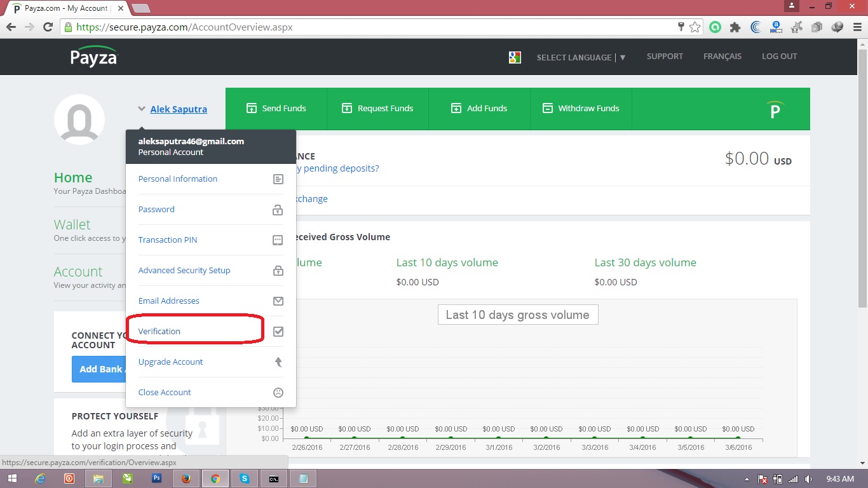Screen dimensions: 868x488
Task: Click the envelope icon for Email Addresses
Action: 278,301
